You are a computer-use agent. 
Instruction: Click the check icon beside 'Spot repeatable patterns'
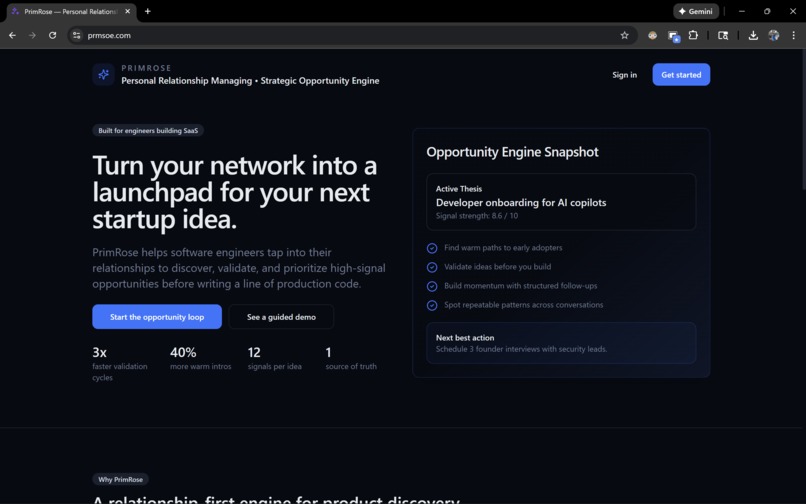point(432,305)
